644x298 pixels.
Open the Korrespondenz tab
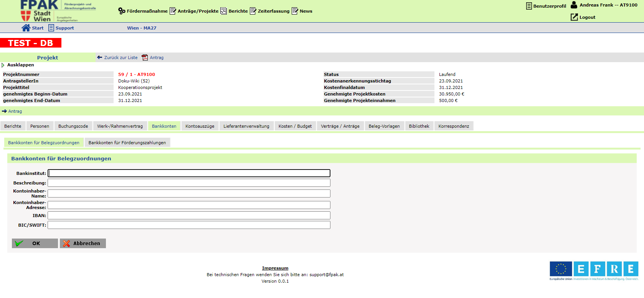454,126
